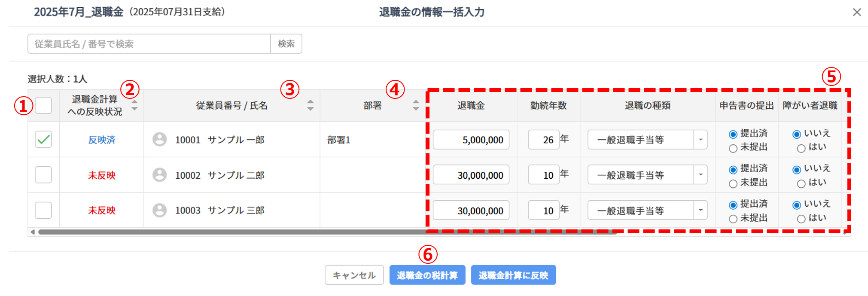This screenshot has height=296, width=868.
Task: Sort by 退職金計算への反映状況 column arrows
Action: pyautogui.click(x=134, y=105)
